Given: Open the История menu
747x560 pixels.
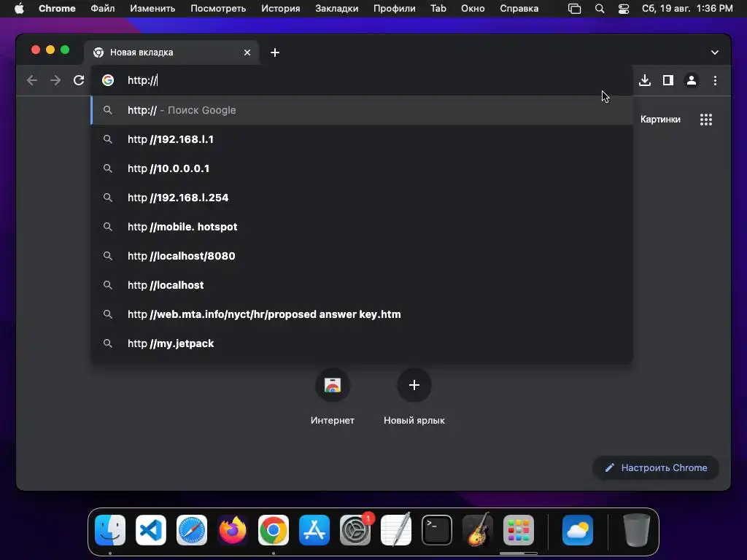Looking at the screenshot, I should click(x=281, y=9).
